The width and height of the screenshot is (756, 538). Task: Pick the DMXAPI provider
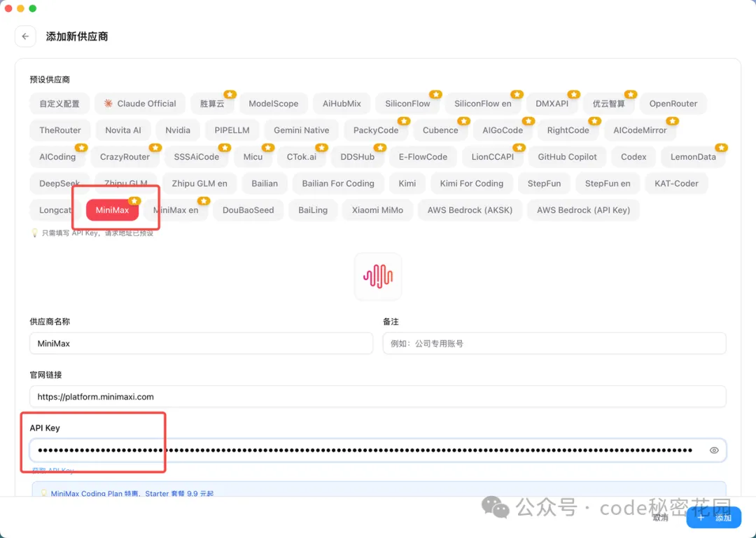552,104
